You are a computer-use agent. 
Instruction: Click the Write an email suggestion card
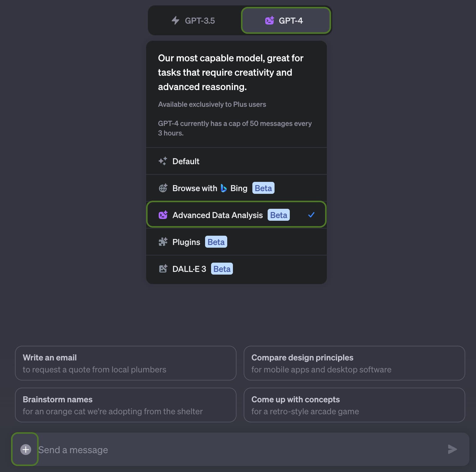[x=126, y=363]
